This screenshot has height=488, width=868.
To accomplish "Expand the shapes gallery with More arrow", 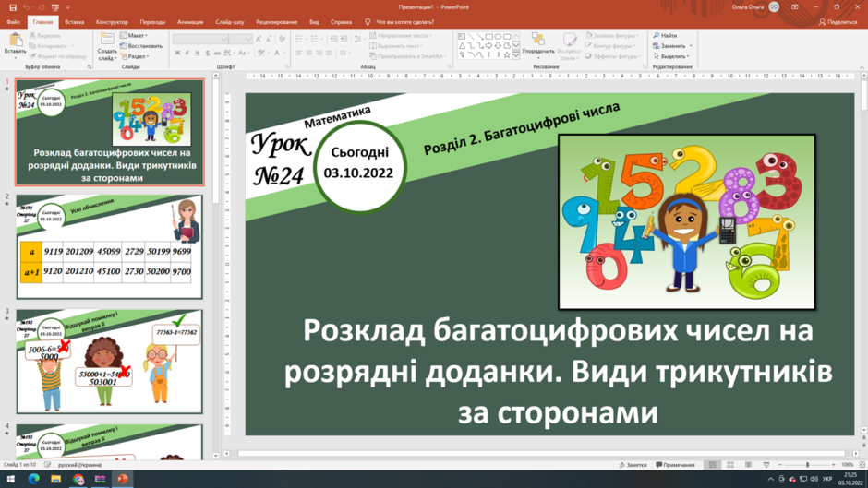I will point(516,54).
